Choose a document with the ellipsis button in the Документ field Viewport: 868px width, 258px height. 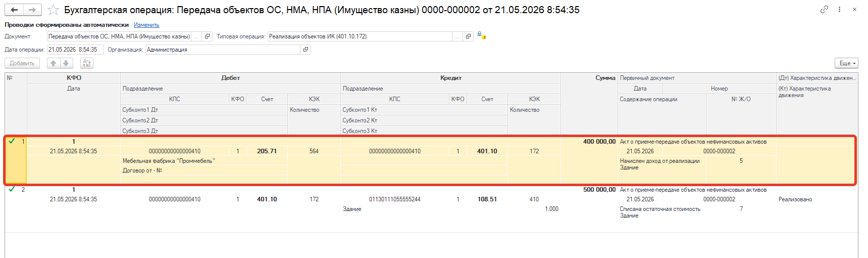pos(196,36)
